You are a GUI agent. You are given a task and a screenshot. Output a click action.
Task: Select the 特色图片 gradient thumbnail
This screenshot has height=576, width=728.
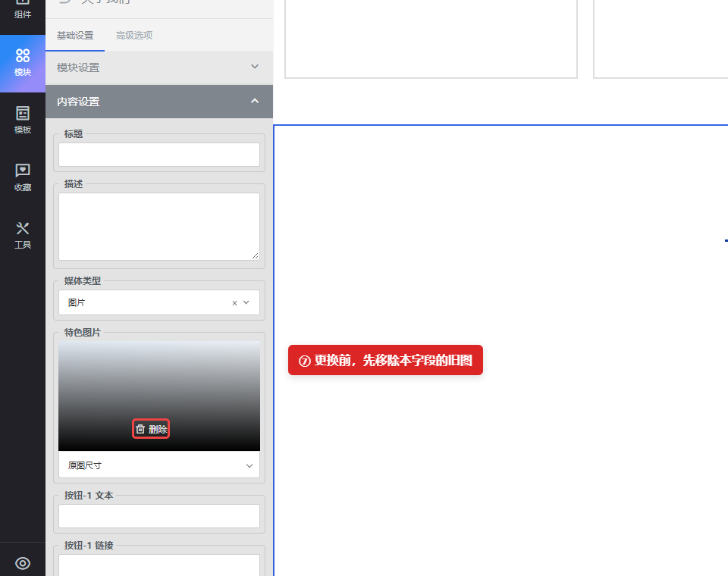159,396
